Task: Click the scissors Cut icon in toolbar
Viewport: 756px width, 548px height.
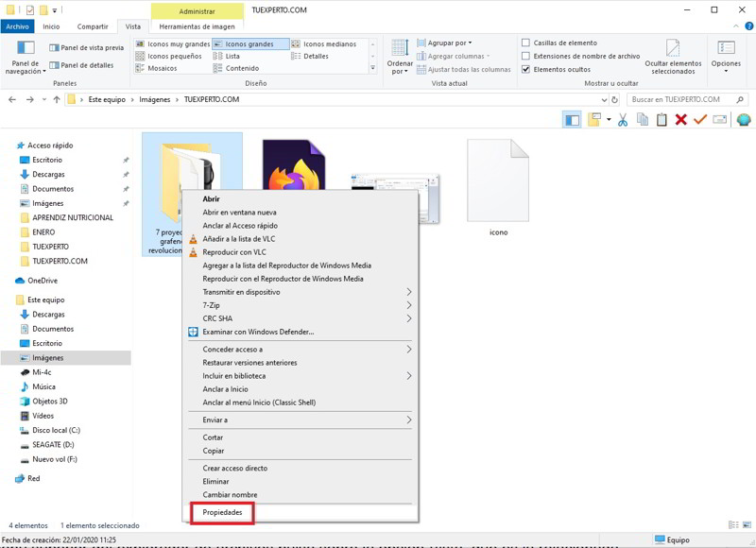Action: coord(623,120)
